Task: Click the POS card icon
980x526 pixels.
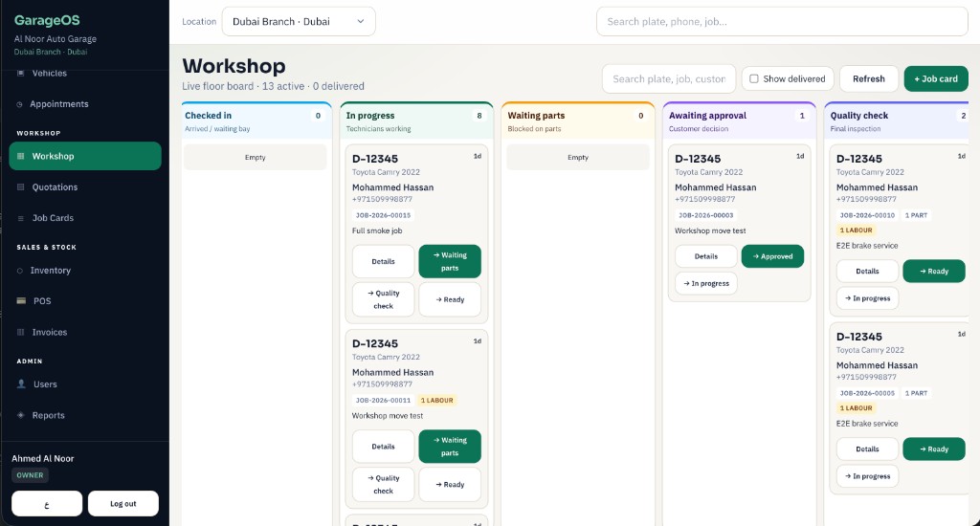Action: (x=21, y=300)
